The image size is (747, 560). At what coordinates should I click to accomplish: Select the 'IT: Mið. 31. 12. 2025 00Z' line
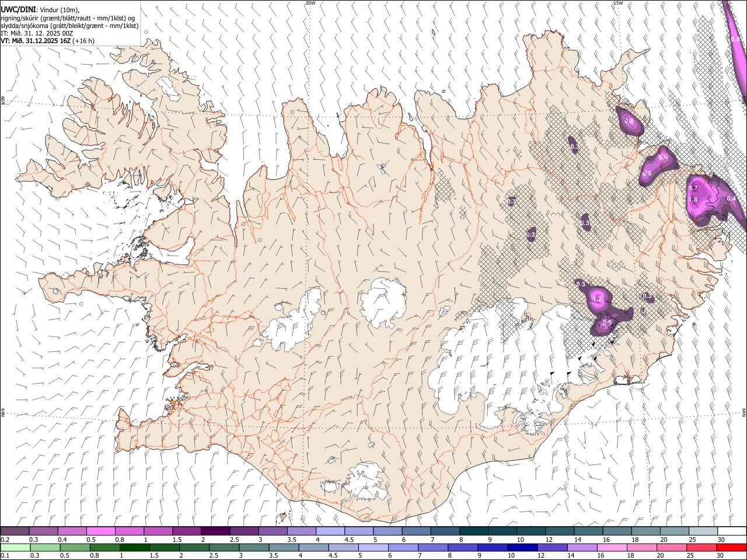(37, 33)
